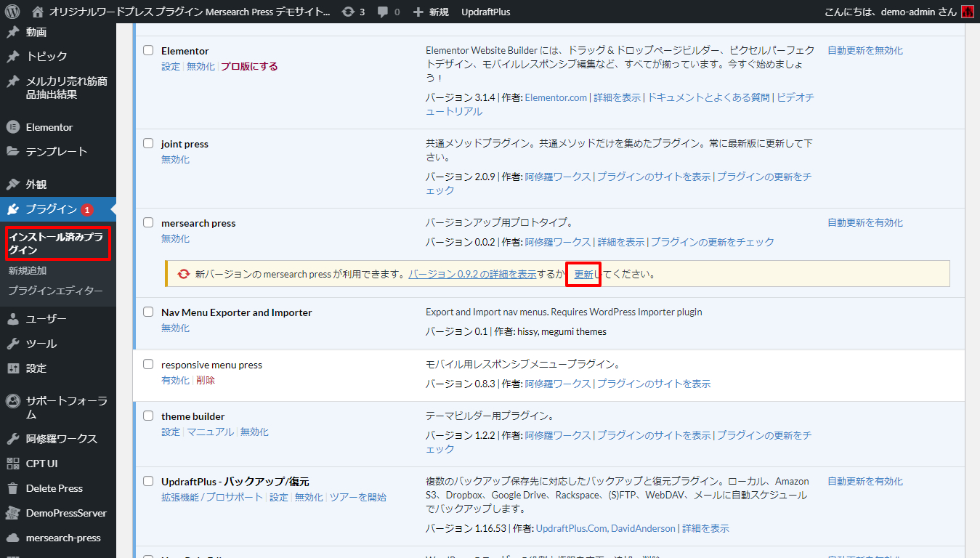This screenshot has height=558, width=980.
Task: Check the UpdraftPlus plugin checkbox
Action: click(x=148, y=481)
